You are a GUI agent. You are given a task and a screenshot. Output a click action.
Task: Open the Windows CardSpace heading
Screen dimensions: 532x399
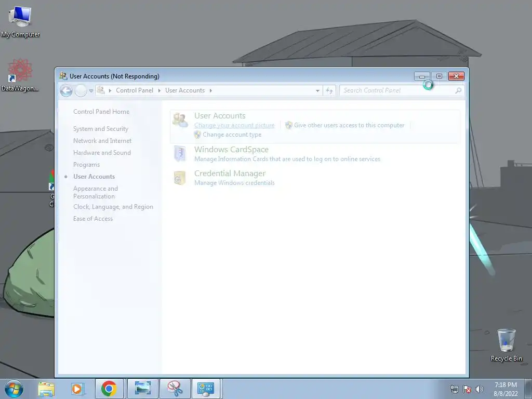coord(231,150)
